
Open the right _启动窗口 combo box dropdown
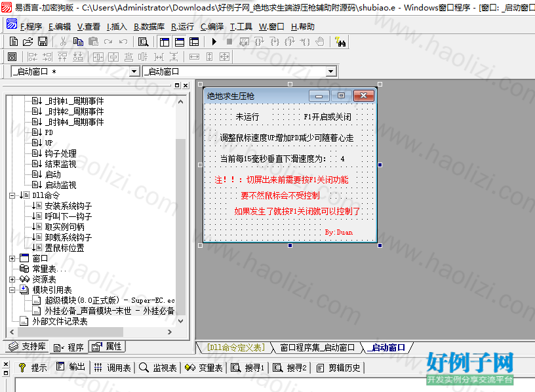pyautogui.click(x=330, y=71)
